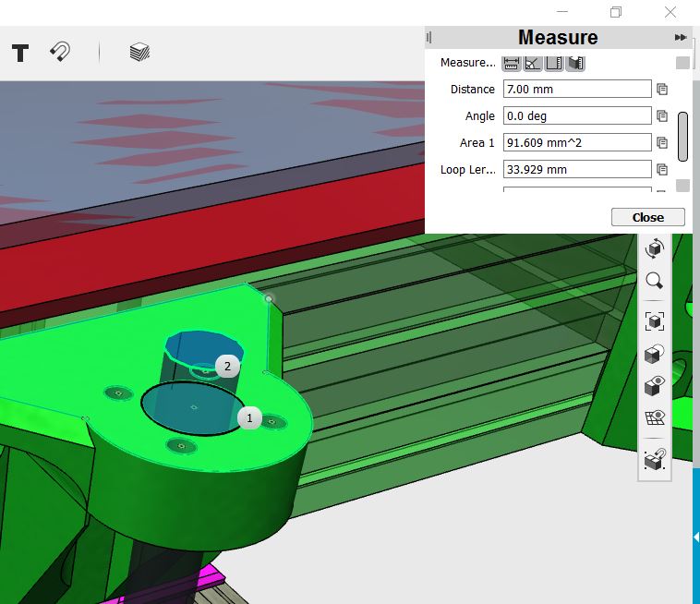Click the orbit view cube icon

click(x=654, y=248)
